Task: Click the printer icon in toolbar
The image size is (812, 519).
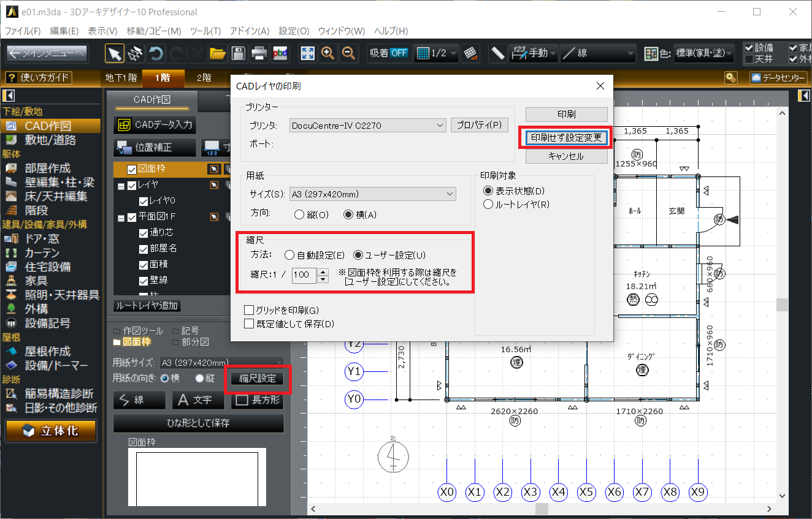Action: tap(259, 53)
